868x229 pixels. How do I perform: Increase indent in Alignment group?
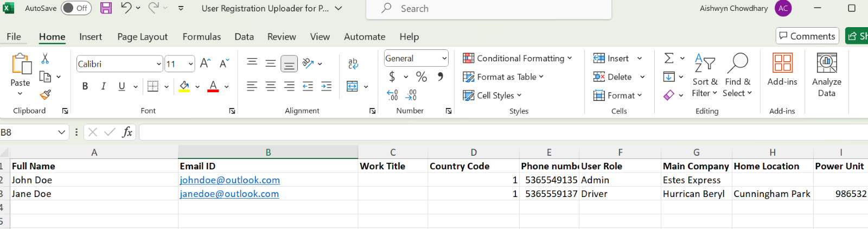pyautogui.click(x=326, y=86)
